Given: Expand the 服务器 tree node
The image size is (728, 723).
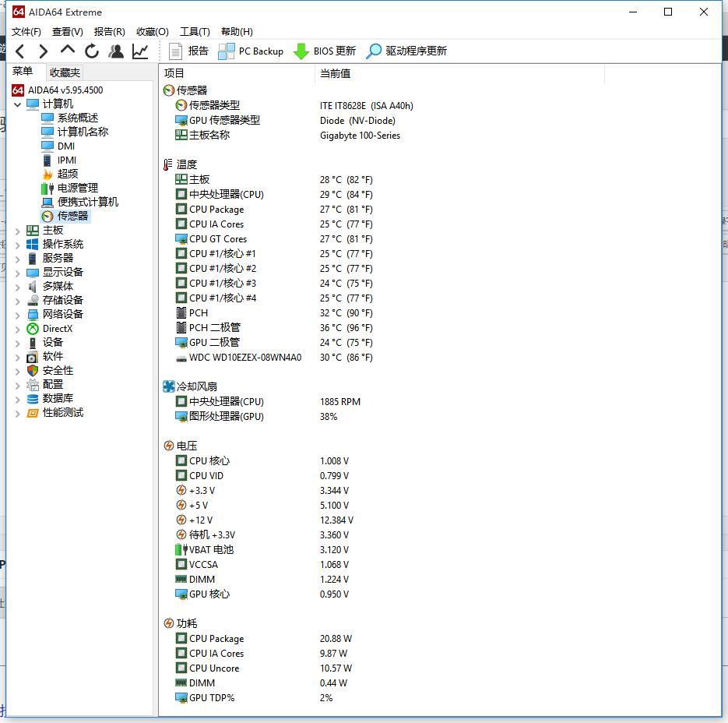Looking at the screenshot, I should tap(18, 259).
